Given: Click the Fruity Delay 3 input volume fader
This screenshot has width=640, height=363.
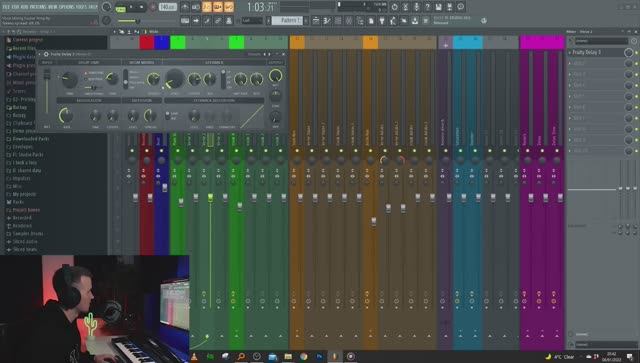Looking at the screenshot, I should 47,75.
